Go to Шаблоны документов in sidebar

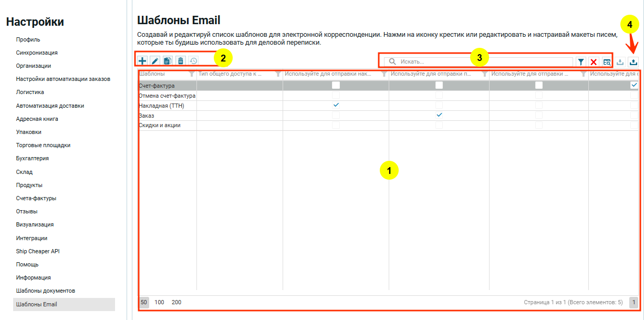[46, 291]
